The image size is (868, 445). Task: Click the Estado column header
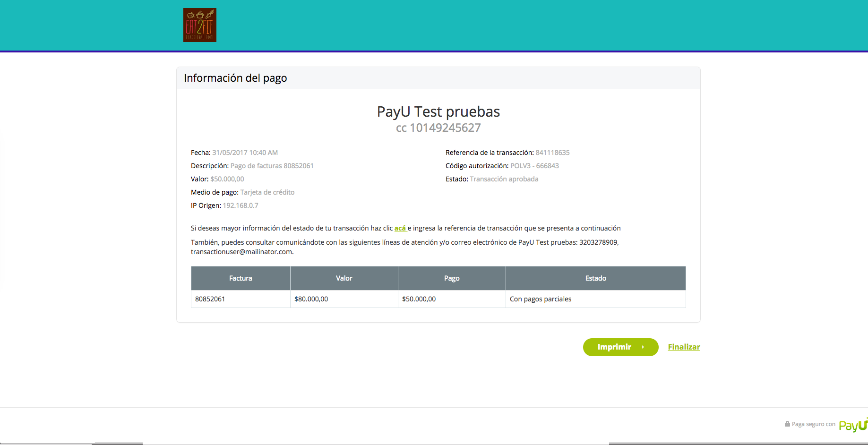coord(595,278)
